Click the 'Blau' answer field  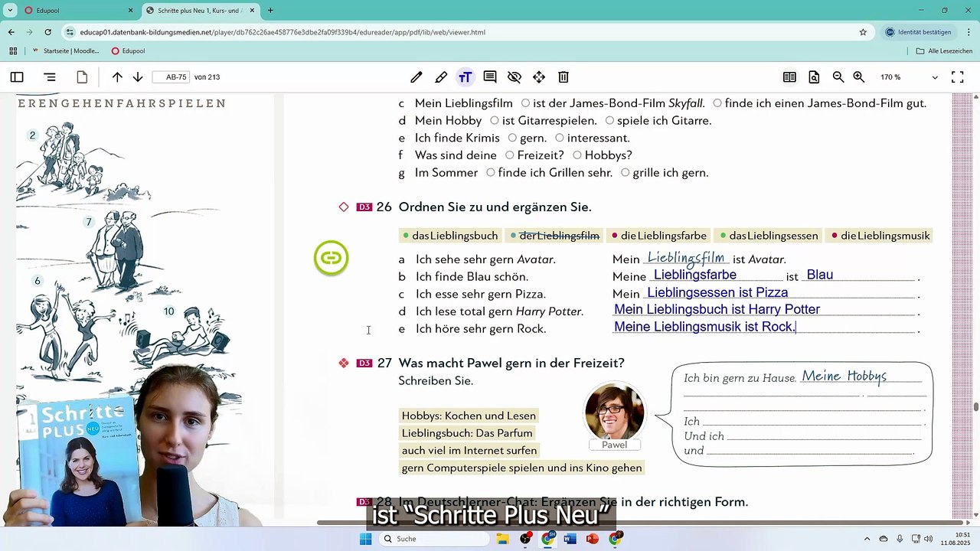point(858,275)
